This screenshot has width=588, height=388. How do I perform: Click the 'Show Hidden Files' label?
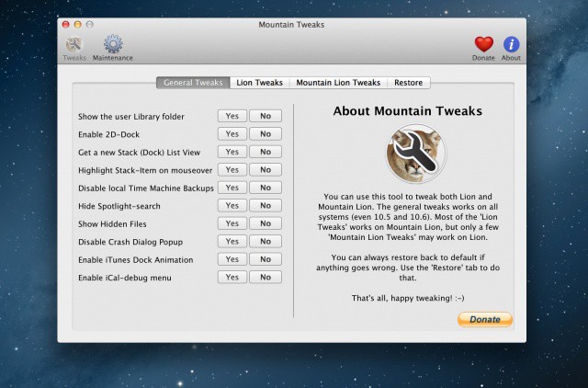[x=112, y=224]
